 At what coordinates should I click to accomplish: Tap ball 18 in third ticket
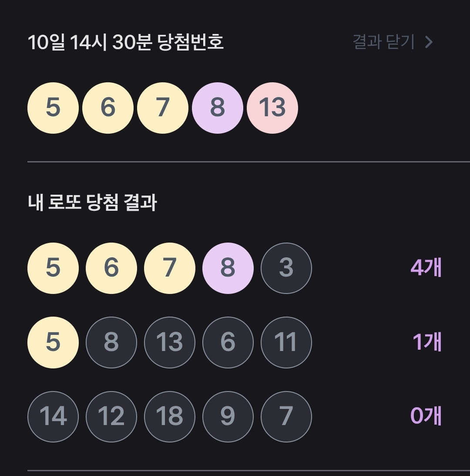[x=170, y=416]
